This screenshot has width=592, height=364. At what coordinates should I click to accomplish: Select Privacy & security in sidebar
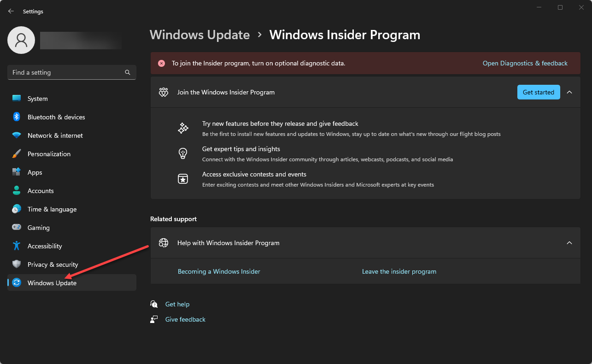[x=72, y=264]
